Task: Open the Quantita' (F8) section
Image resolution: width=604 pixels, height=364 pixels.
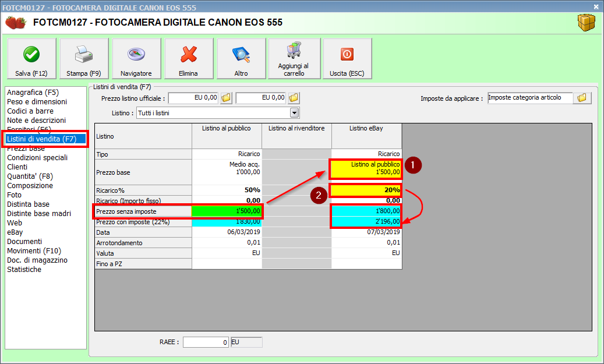Action: (30, 176)
